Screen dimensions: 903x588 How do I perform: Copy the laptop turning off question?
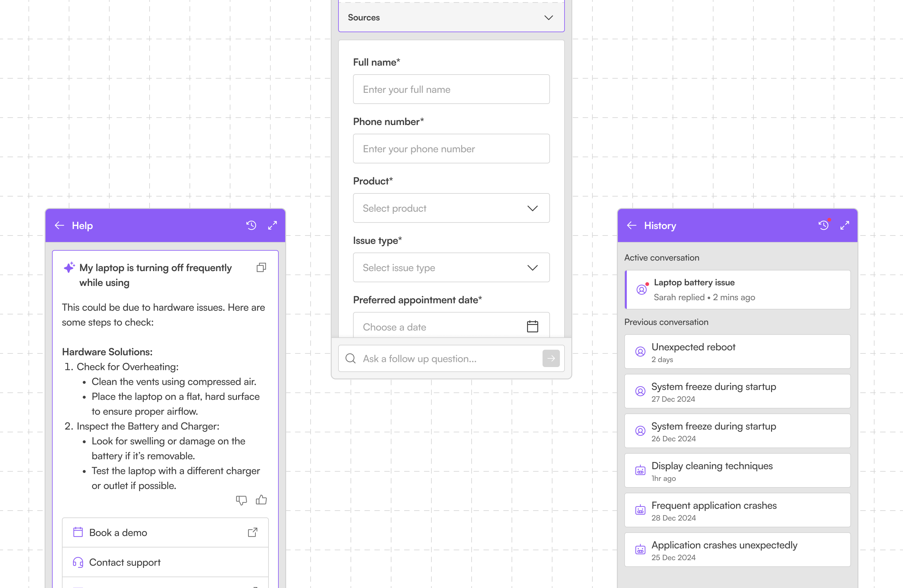(261, 268)
